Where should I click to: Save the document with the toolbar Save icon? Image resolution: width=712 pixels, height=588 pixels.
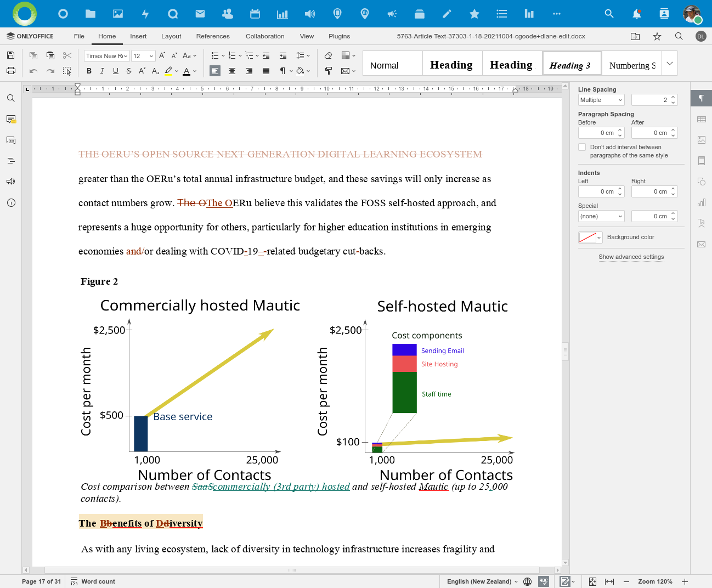(10, 55)
